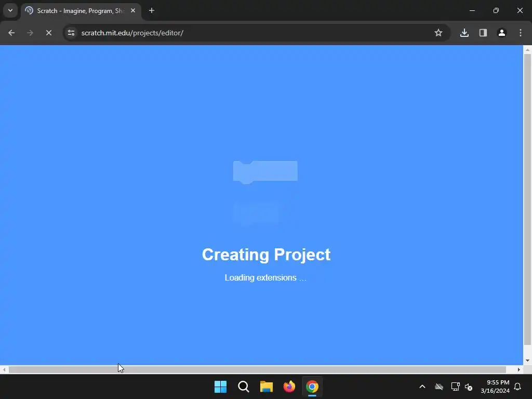Click the scroll-left arrow of horizontal scrollbar
532x399 pixels.
point(4,369)
